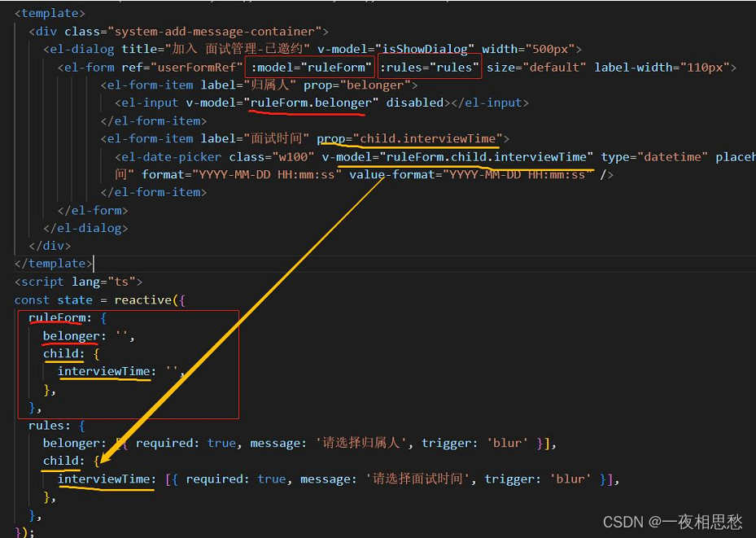Select the label value "面试时间"
The height and width of the screenshot is (538, 756).
pos(276,138)
